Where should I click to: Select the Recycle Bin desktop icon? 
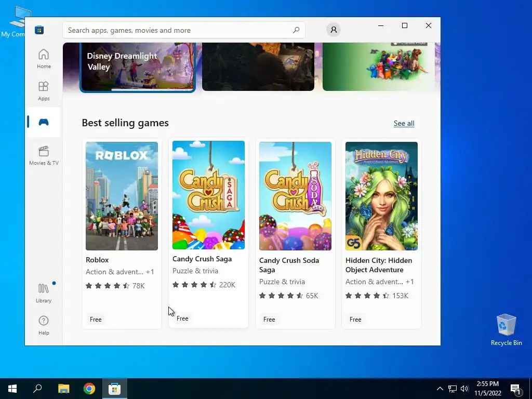click(x=506, y=329)
